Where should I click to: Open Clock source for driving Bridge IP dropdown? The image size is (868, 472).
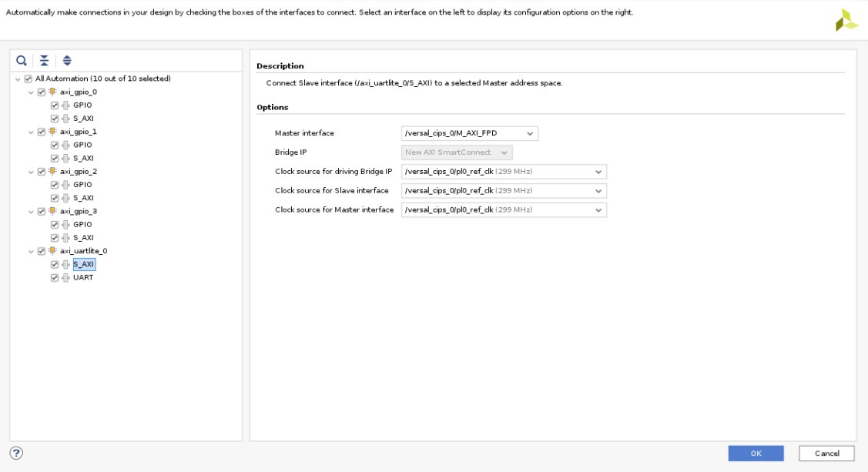click(x=504, y=172)
